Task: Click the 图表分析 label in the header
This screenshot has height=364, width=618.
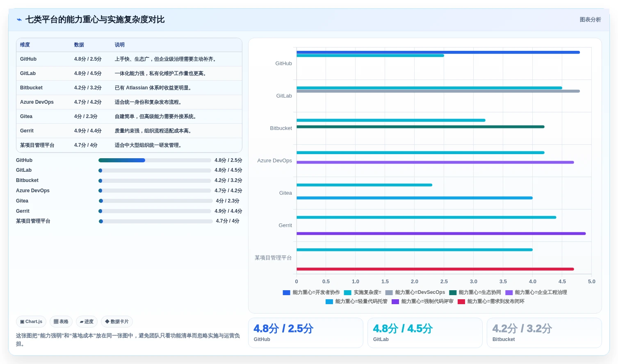Action: (x=590, y=20)
